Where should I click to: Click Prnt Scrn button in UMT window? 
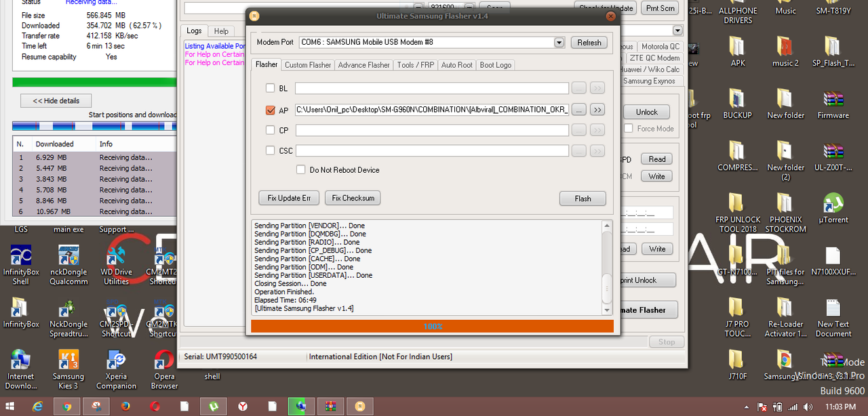pos(660,7)
